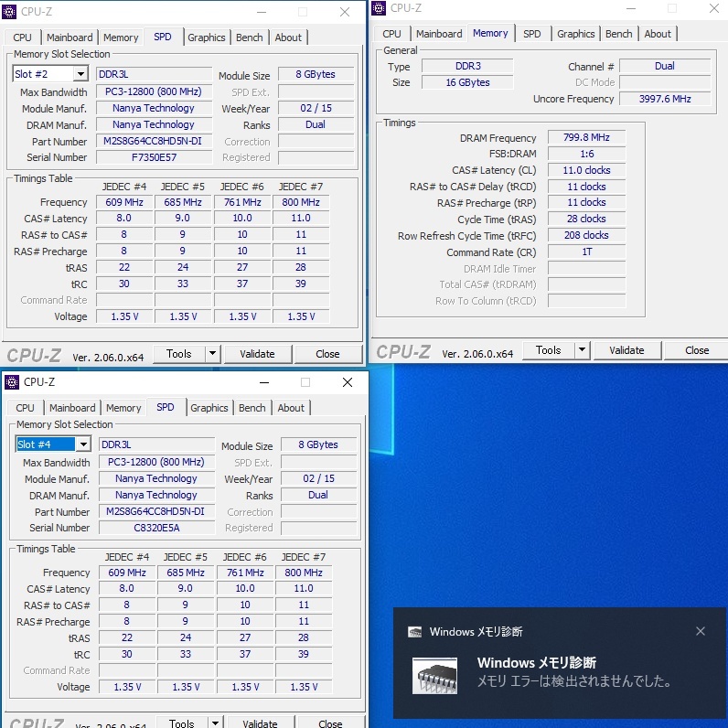Open Memory tab in Slot #2 window
This screenshot has width=728, height=728.
[x=121, y=37]
